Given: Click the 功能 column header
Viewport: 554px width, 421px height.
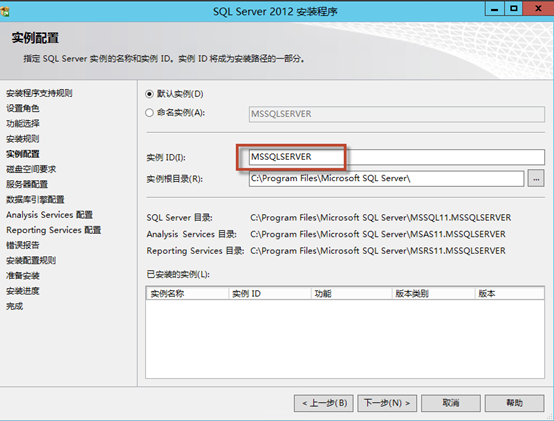Looking at the screenshot, I should point(351,293).
